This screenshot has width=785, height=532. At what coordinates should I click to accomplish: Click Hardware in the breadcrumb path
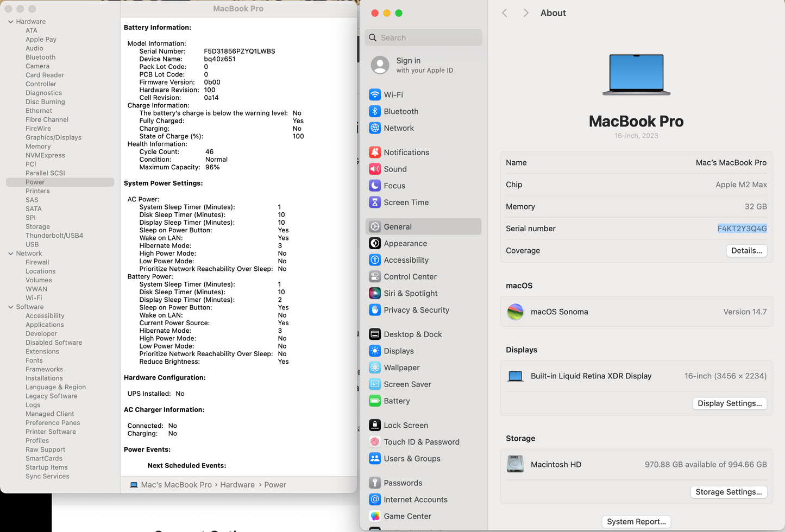coord(237,484)
